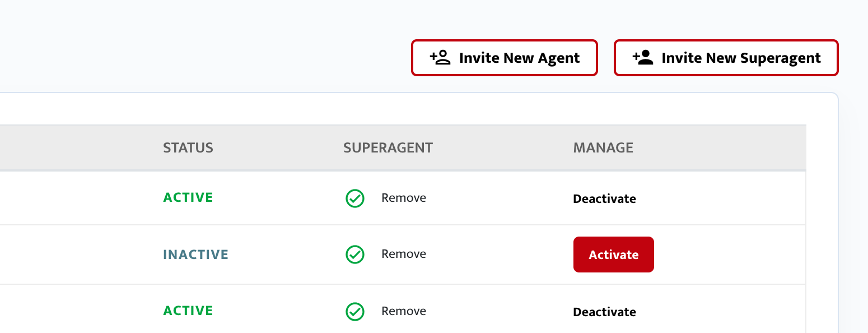Click the ACTIVE status label in first row
This screenshot has width=868, height=333.
pyautogui.click(x=188, y=197)
